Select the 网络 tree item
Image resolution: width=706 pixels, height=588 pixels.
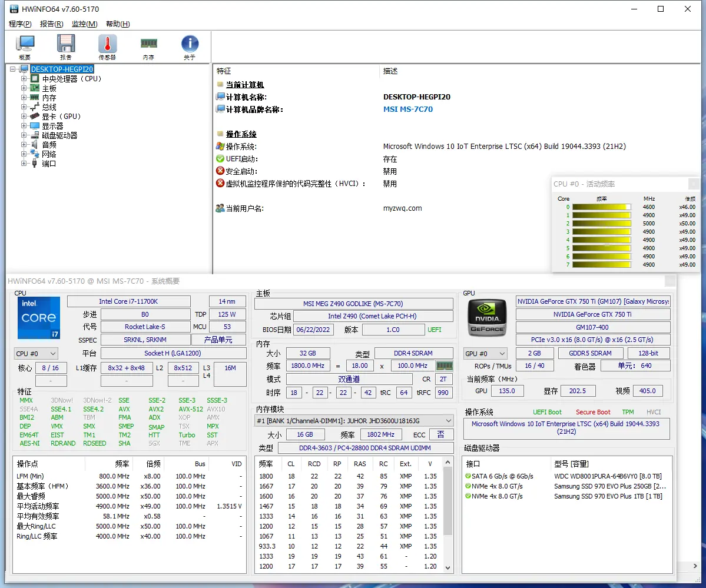(x=49, y=154)
